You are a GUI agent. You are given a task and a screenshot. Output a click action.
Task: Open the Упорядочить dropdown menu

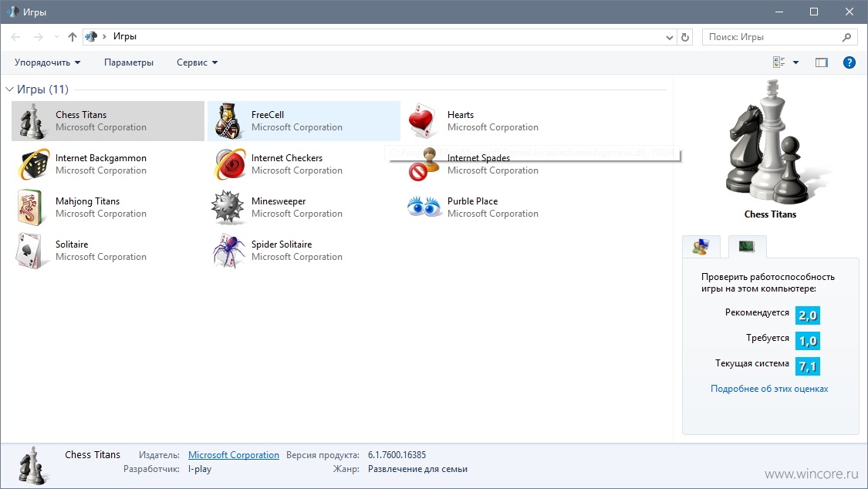tap(48, 62)
